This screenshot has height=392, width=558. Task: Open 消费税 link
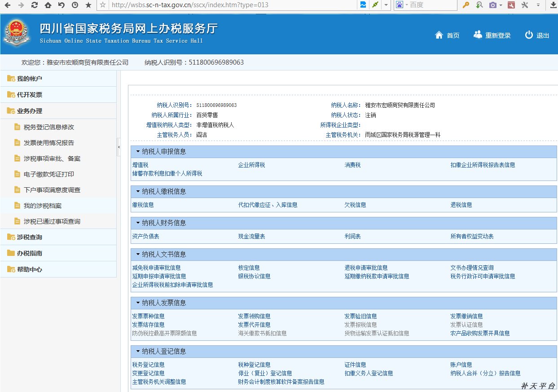(x=352, y=165)
